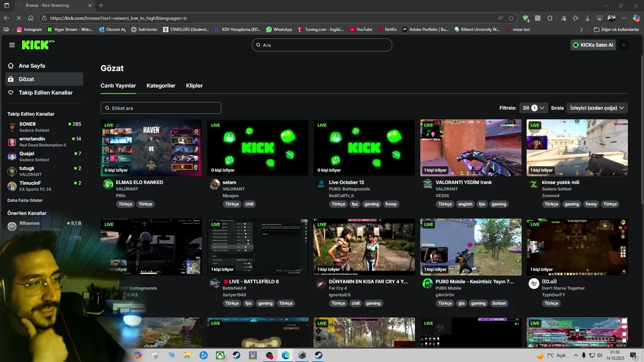644x362 pixels.
Task: Open the WhatsApp bookmark
Action: click(x=279, y=30)
